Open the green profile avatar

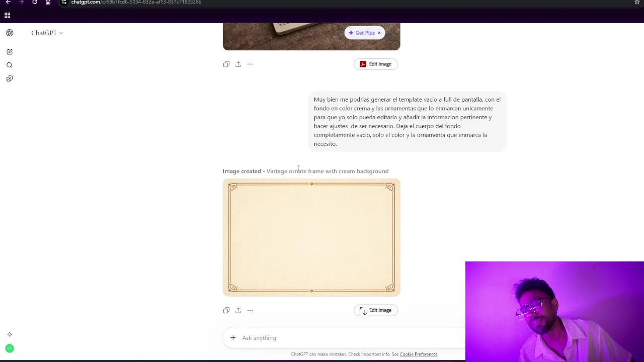pos(10,348)
